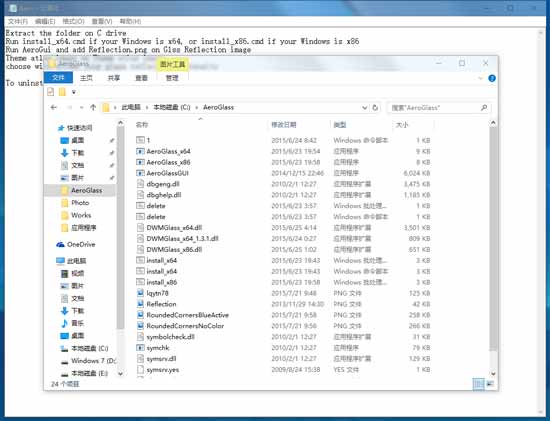Select the AeroGlassGUI application icon
The image size is (550, 421).
tap(140, 173)
